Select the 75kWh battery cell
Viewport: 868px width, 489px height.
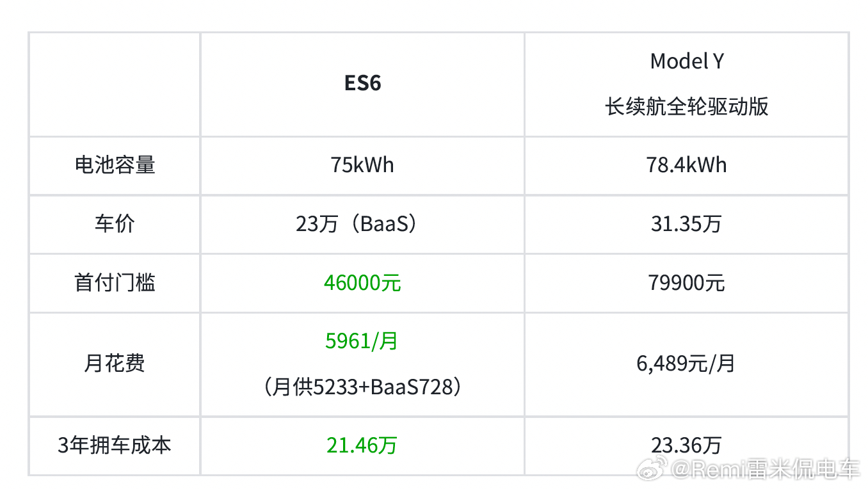point(362,165)
